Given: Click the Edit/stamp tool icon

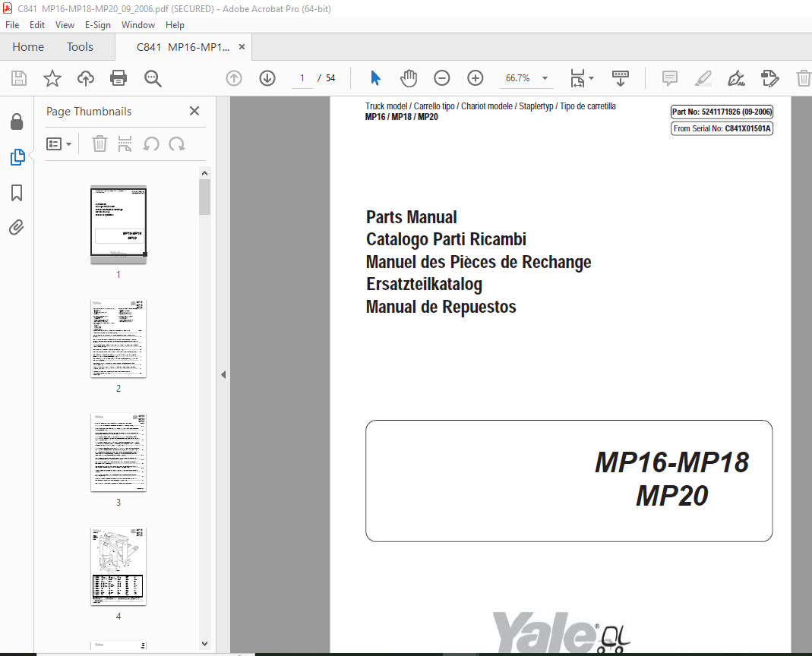Looking at the screenshot, I should pyautogui.click(x=769, y=78).
